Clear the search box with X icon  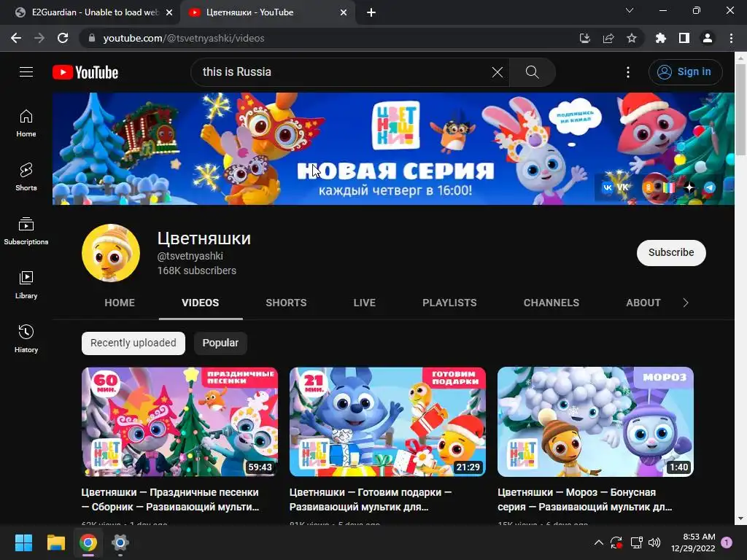(x=497, y=72)
